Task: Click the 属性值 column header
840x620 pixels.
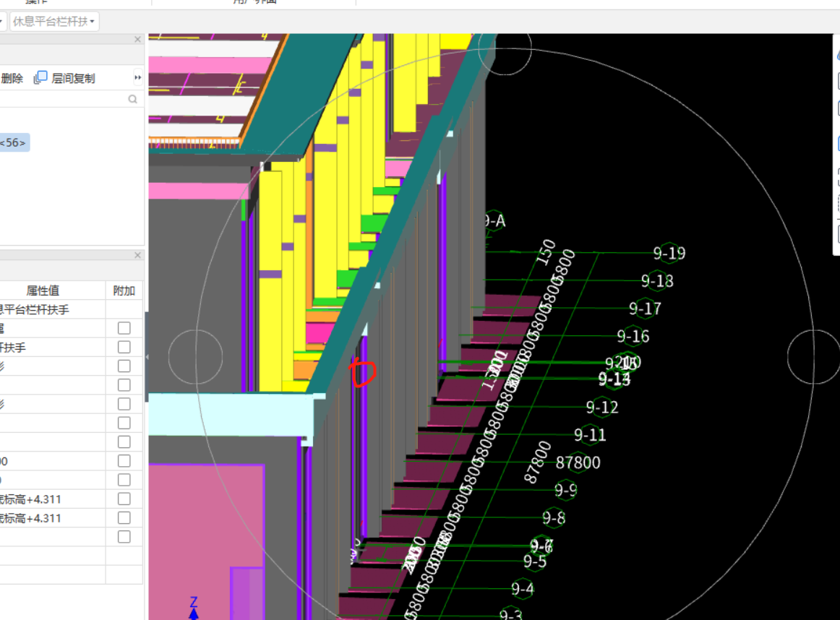Action: (43, 290)
